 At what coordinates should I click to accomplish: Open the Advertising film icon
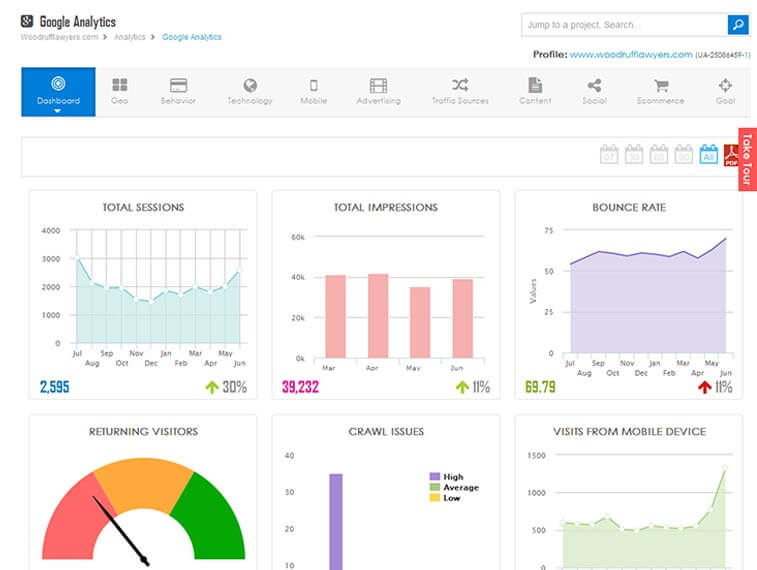[378, 86]
